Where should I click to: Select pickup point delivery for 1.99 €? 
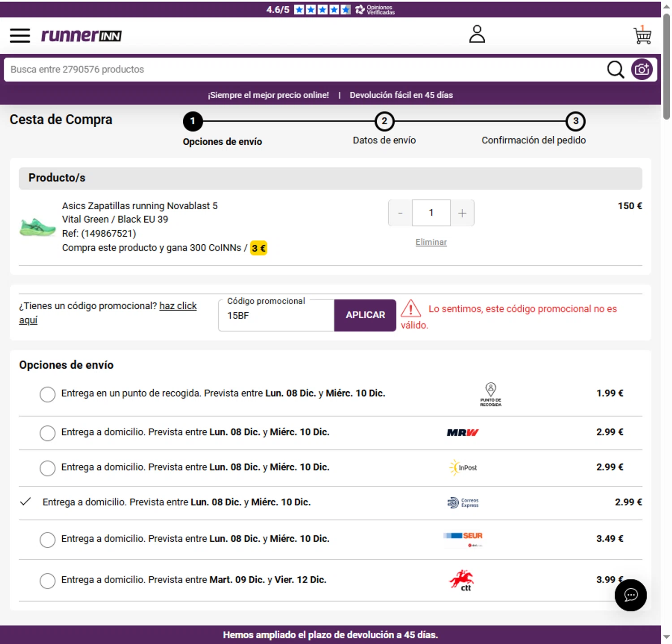[x=47, y=394]
